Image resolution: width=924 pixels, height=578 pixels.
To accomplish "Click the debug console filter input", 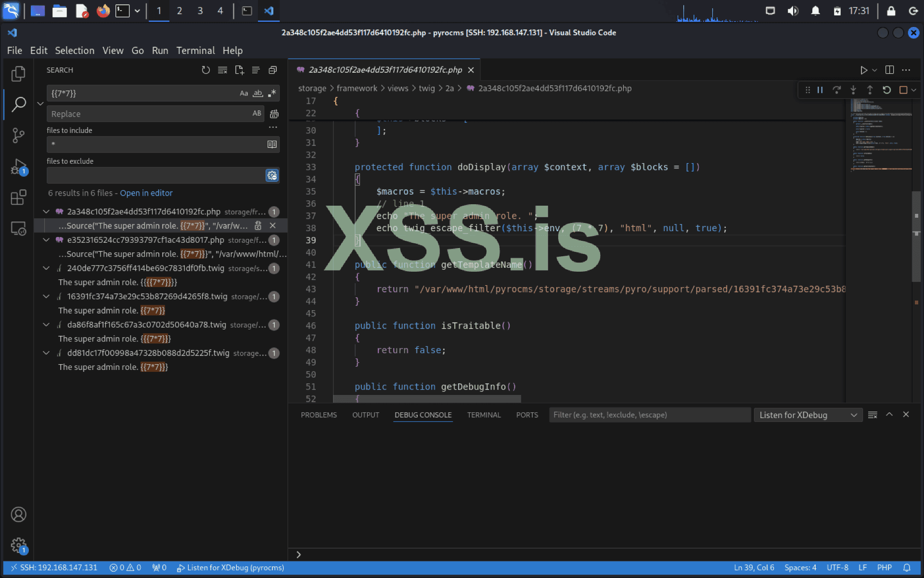I will point(649,415).
